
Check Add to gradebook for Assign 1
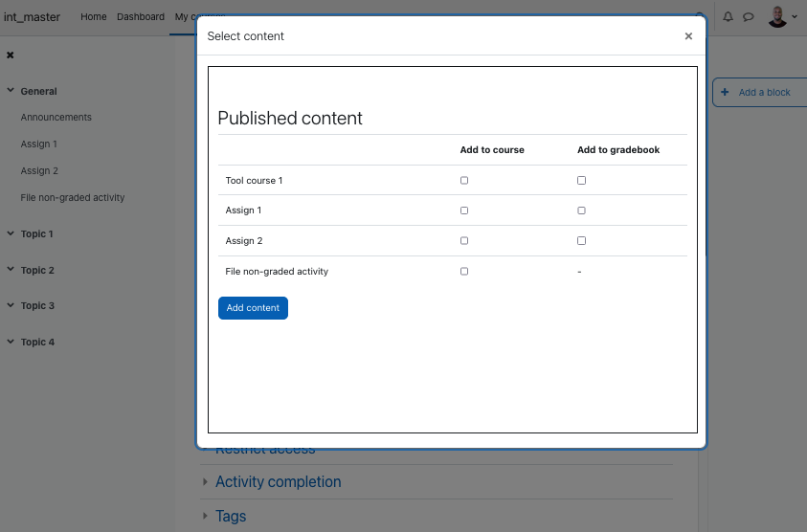click(x=582, y=211)
